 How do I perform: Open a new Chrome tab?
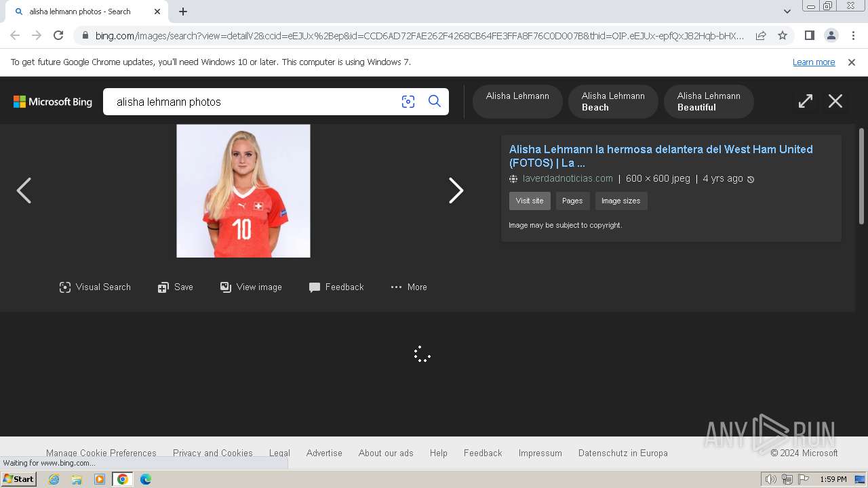click(x=183, y=12)
